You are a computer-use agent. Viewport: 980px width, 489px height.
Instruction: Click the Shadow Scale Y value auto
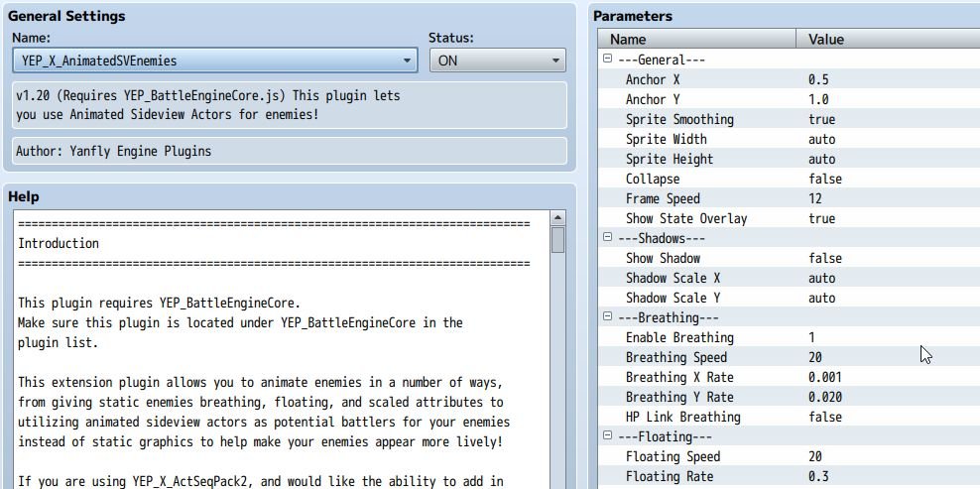(821, 298)
